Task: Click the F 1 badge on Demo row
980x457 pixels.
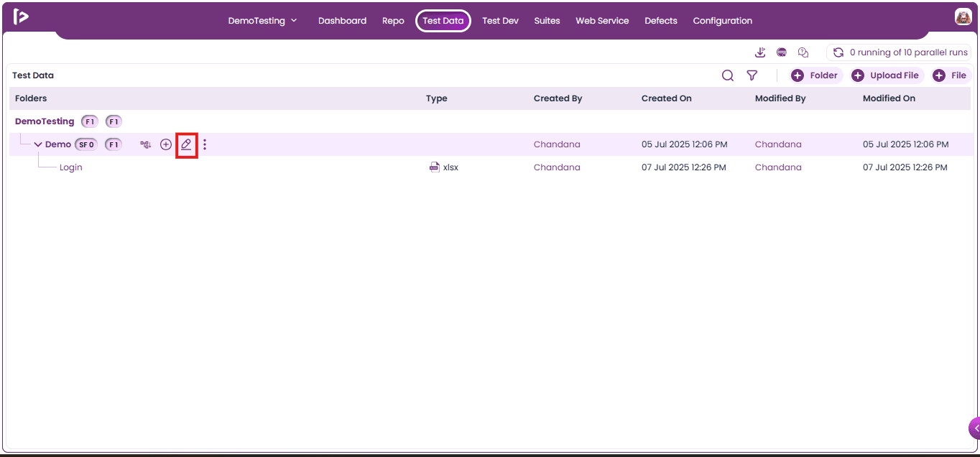Action: click(x=114, y=144)
